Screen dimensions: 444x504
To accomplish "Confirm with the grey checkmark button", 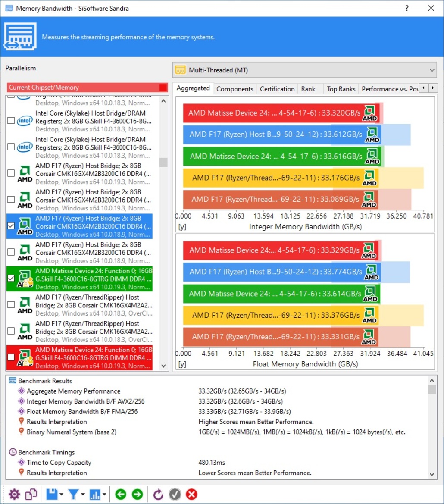I will [175, 495].
